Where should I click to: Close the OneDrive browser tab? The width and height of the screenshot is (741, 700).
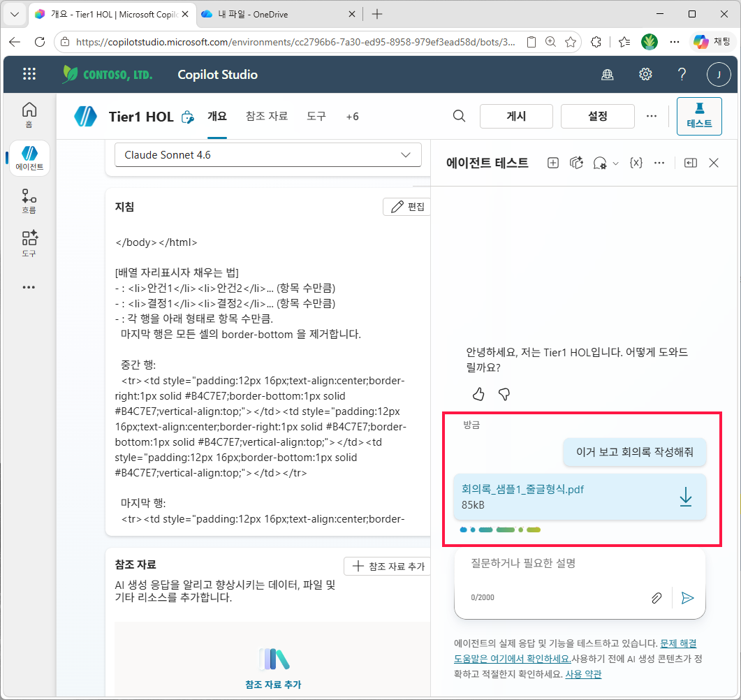(351, 14)
